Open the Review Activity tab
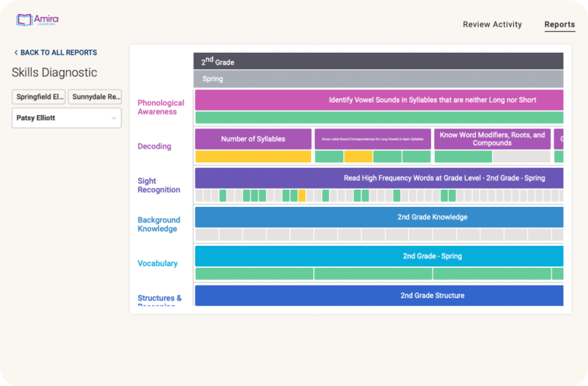 pos(492,24)
